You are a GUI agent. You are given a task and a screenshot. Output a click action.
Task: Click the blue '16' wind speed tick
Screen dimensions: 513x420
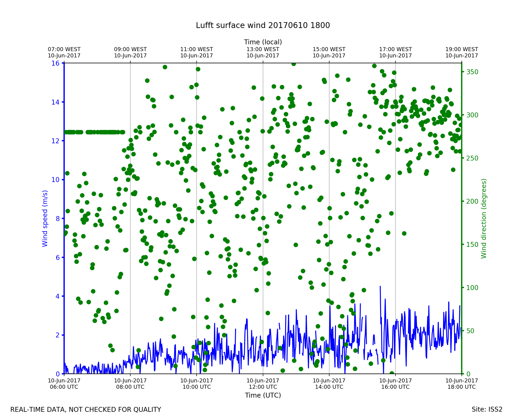(x=55, y=63)
